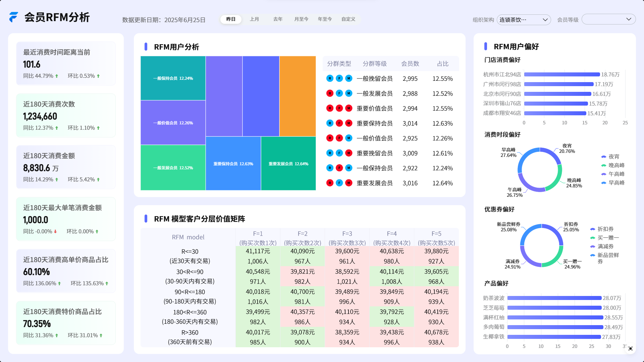Screen dimensions: 644x362
Task: Click the blue logo beside 会员RFM分析
Action: (x=13, y=17)
